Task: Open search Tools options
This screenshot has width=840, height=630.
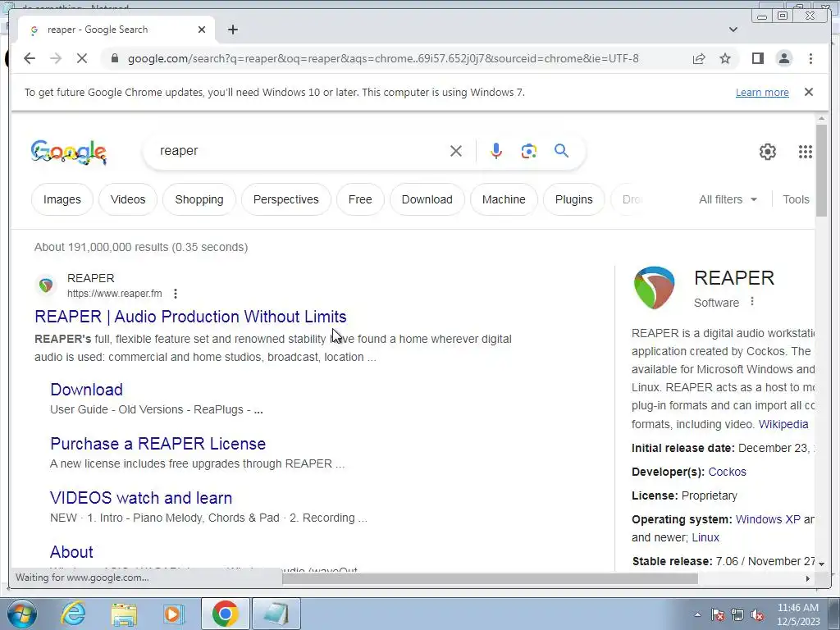Action: click(796, 199)
